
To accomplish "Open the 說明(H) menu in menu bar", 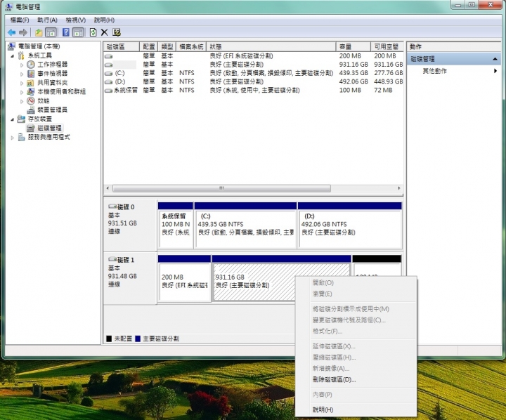I will click(104, 20).
